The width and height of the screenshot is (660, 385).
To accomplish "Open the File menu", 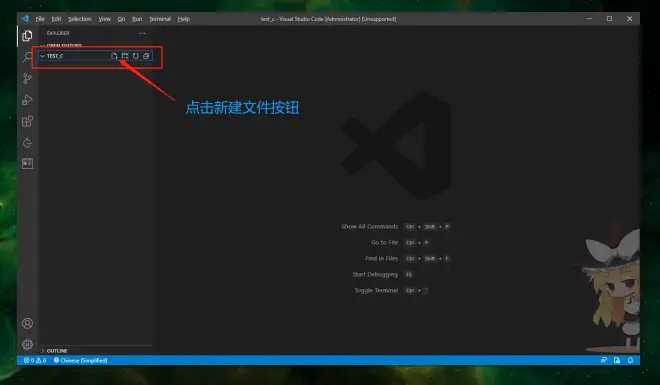I will (40, 19).
